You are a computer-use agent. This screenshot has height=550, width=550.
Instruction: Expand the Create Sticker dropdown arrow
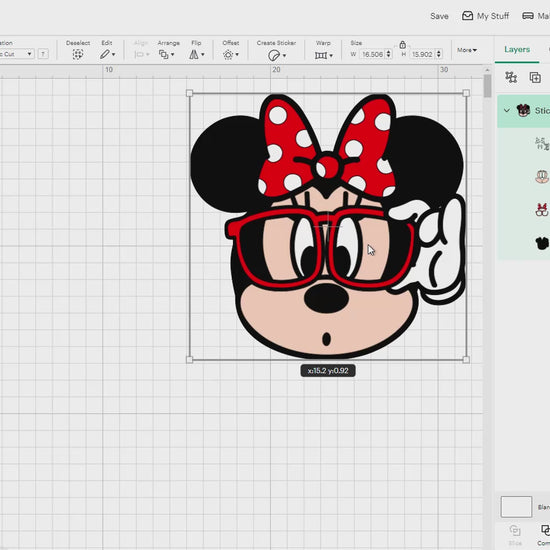click(284, 55)
